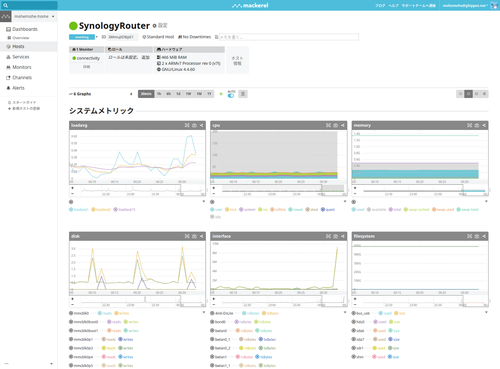
Task: Expand the mohemohe-home organization dropdown
Action: point(34,16)
